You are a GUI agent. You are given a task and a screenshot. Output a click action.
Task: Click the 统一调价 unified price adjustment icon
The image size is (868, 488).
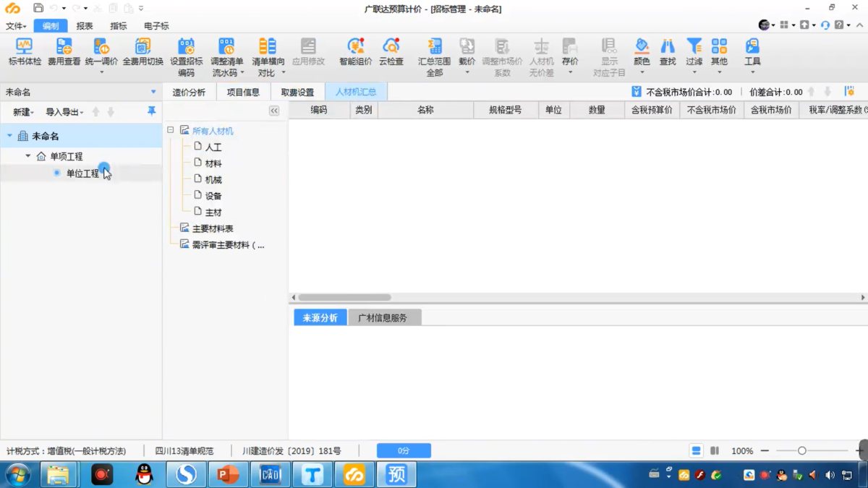101,48
